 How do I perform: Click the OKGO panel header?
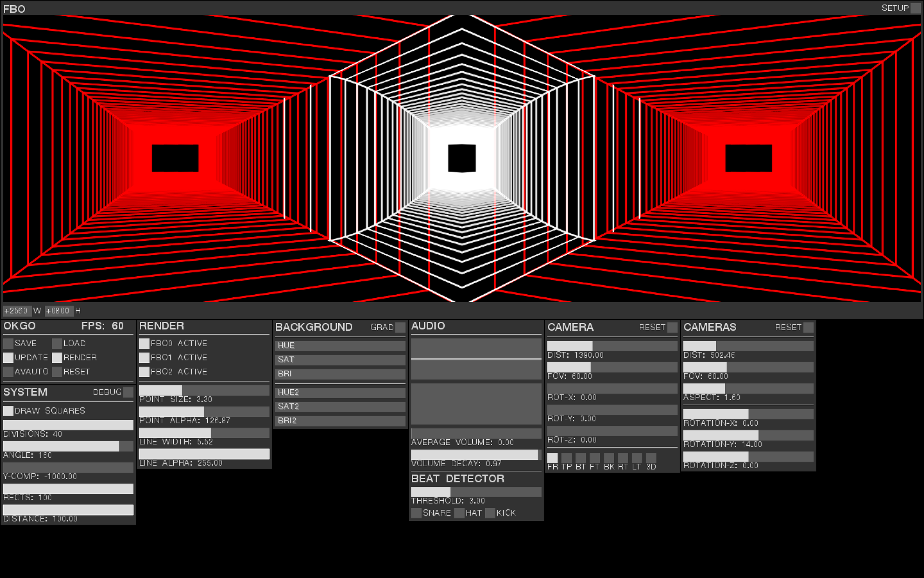click(20, 326)
